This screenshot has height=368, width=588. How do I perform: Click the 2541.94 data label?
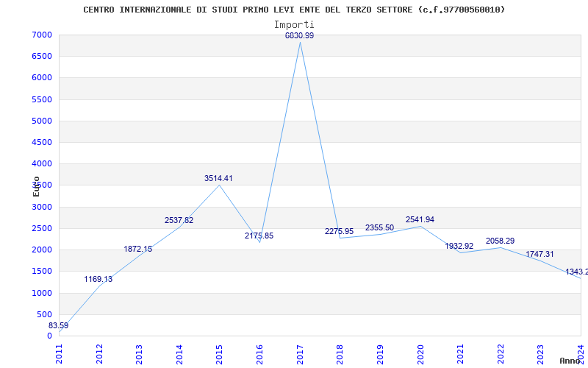(x=420, y=219)
